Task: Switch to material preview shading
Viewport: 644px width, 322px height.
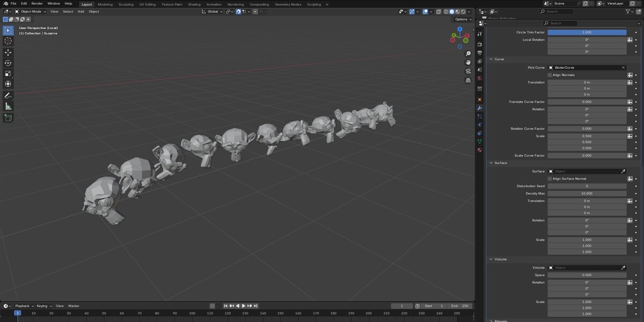Action: (x=457, y=11)
